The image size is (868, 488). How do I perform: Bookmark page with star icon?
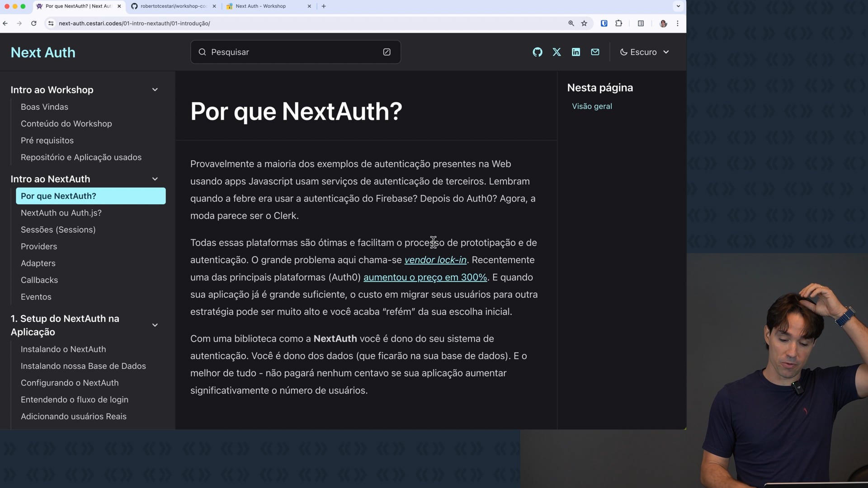584,23
